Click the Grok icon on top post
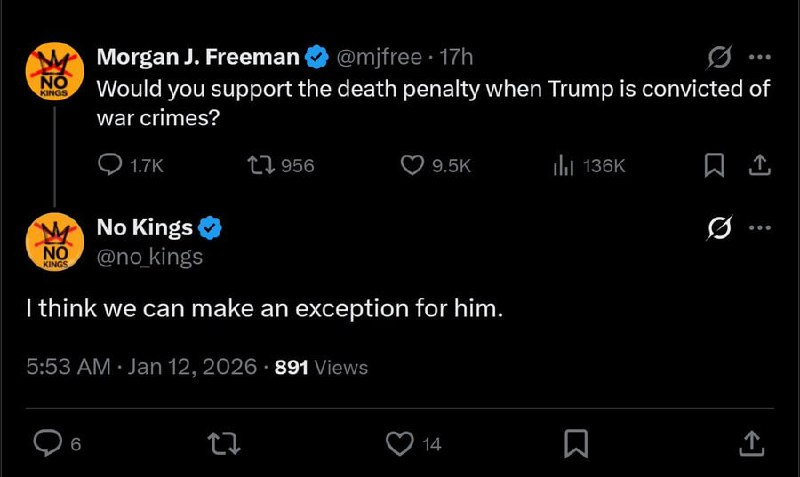This screenshot has height=477, width=800. (718, 58)
